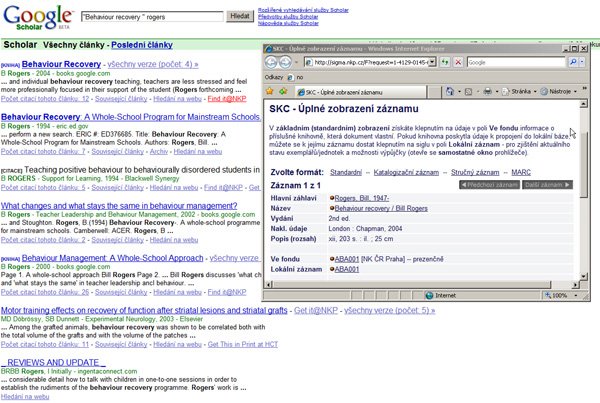Image resolution: width=600 pixels, height=403 pixels.
Task: Open Behaviour Management: A Whole-School Approach result
Action: click(x=112, y=258)
